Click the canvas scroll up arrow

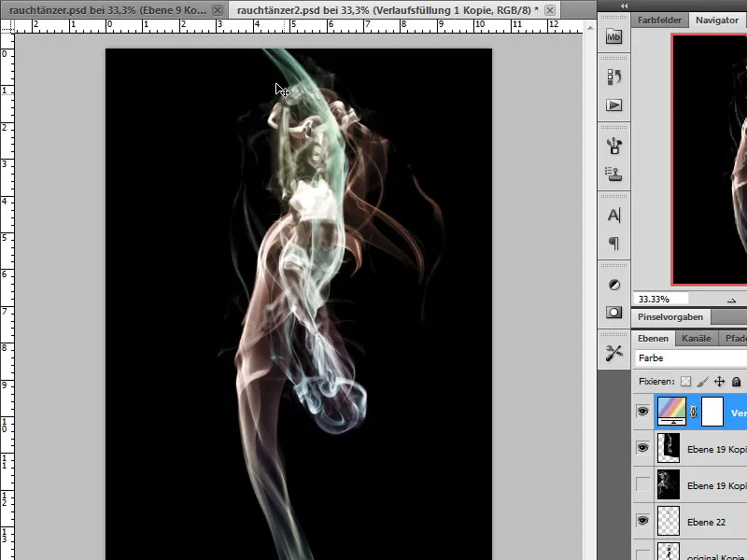(x=590, y=28)
